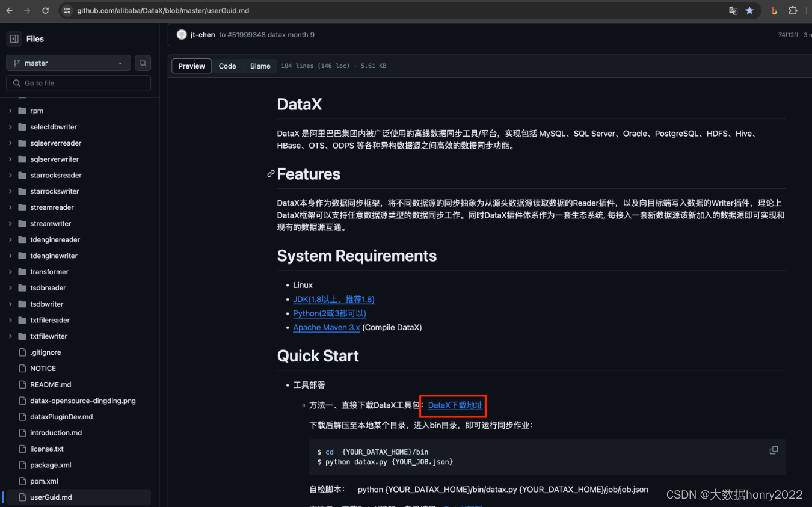Open the 74f12ff commit hash link

tap(788, 35)
